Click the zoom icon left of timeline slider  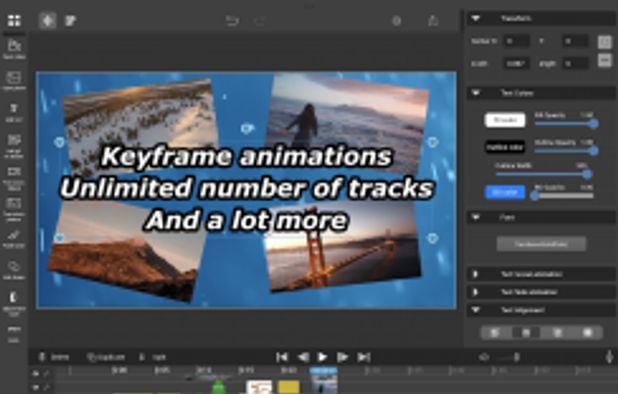click(484, 357)
